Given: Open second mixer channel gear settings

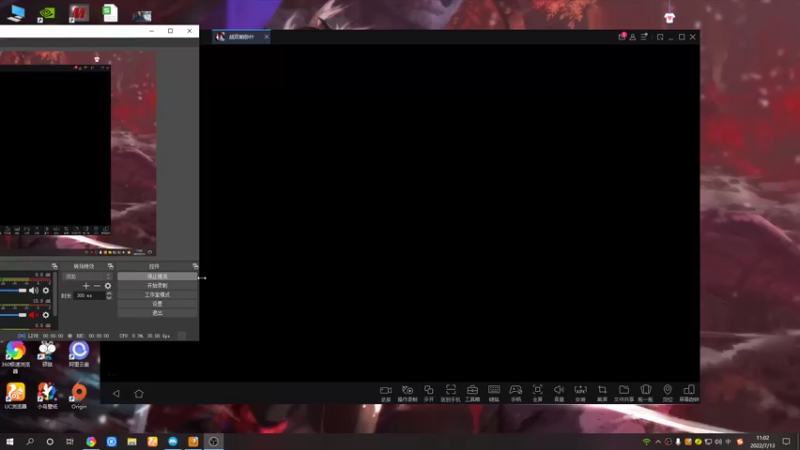Looking at the screenshot, I should coord(46,315).
